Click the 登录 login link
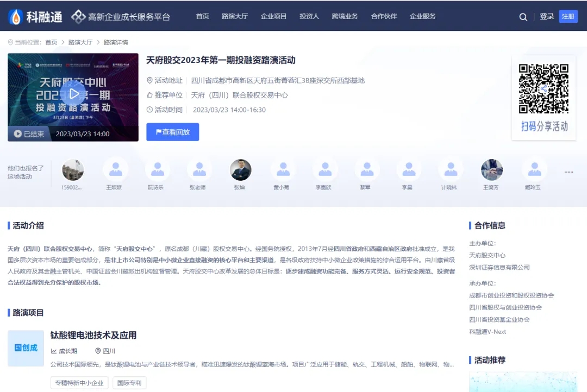 click(547, 16)
